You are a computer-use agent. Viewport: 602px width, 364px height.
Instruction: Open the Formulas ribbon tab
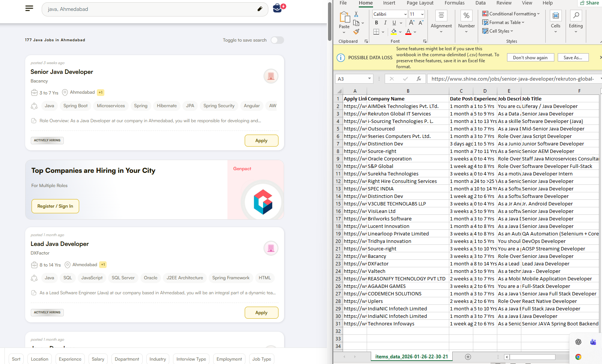coord(455,3)
